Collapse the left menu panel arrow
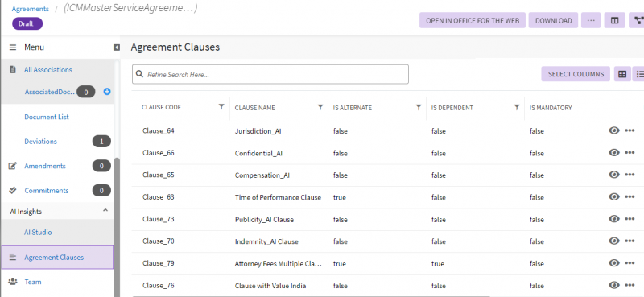 117,47
